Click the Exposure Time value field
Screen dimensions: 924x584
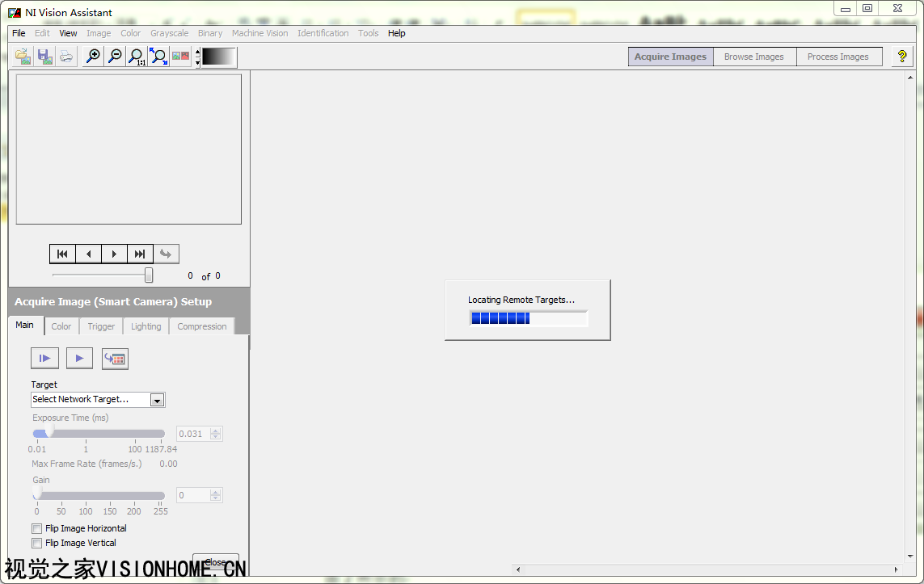193,434
